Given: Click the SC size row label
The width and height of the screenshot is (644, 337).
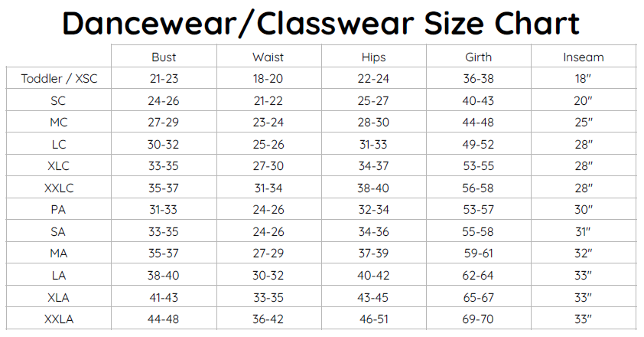Looking at the screenshot, I should pyautogui.click(x=59, y=100).
